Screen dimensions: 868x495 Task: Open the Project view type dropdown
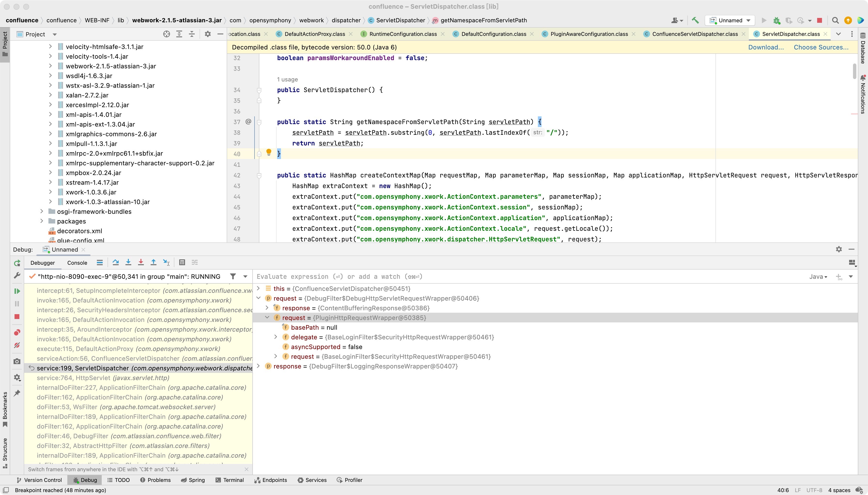coord(54,34)
